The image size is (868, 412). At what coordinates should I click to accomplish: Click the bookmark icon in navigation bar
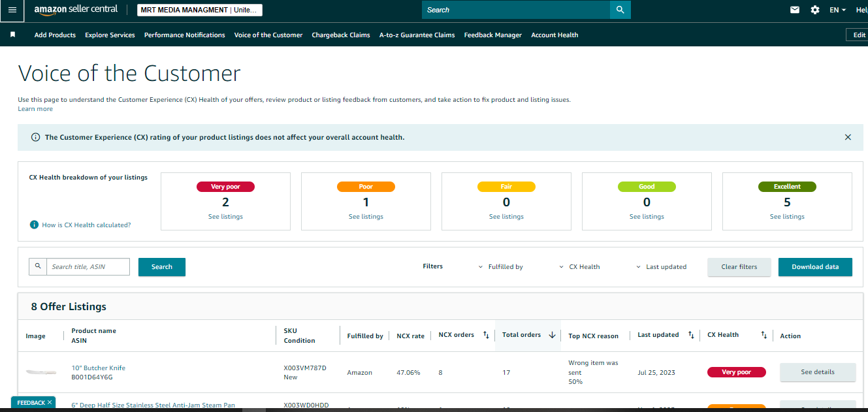pos(12,35)
